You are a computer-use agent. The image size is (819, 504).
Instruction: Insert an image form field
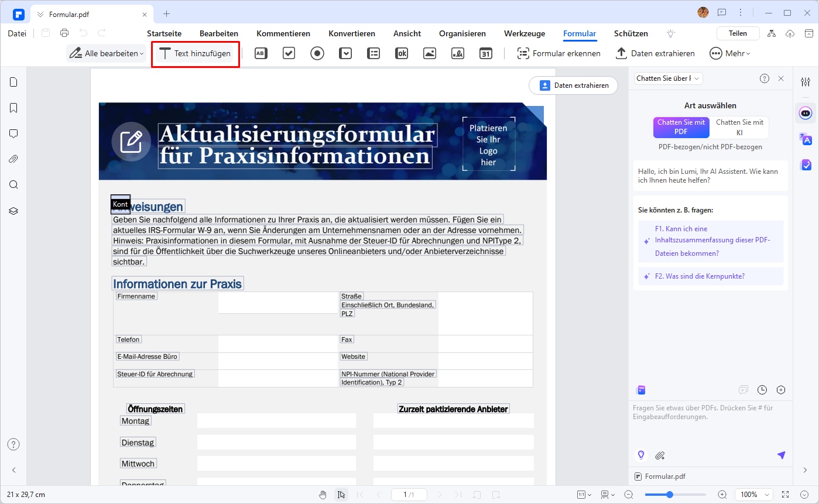pos(430,53)
